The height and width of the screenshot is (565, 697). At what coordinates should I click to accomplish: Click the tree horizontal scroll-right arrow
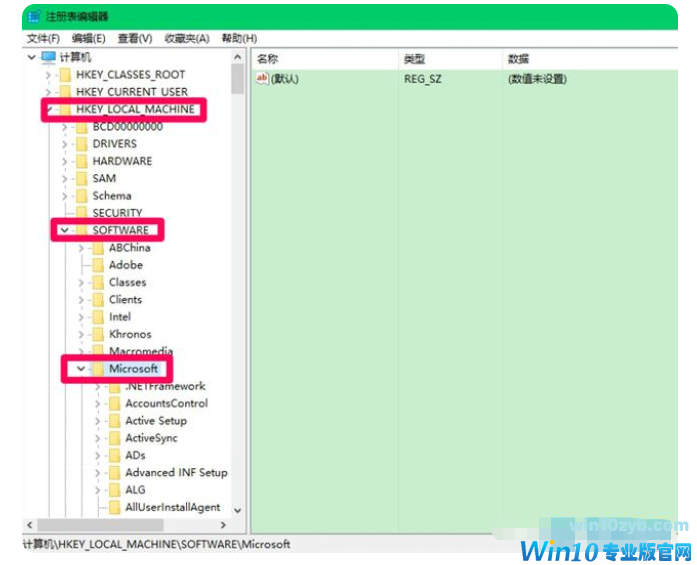click(x=224, y=525)
